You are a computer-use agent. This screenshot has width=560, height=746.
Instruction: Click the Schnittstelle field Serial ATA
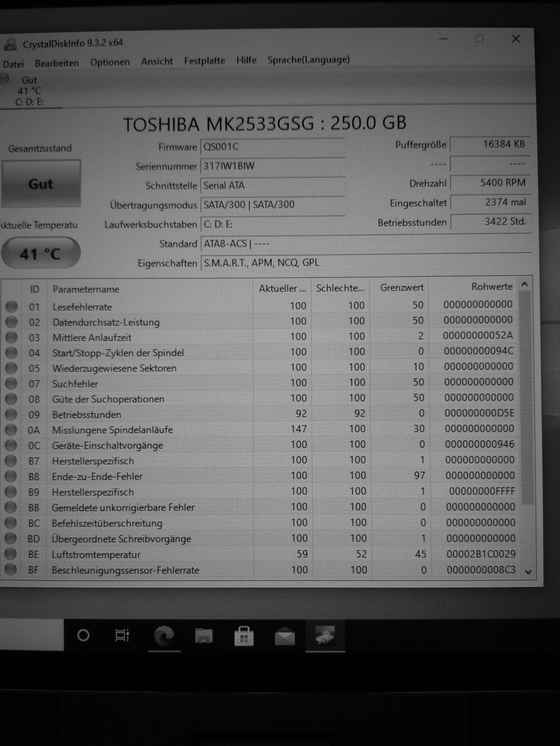(x=273, y=185)
